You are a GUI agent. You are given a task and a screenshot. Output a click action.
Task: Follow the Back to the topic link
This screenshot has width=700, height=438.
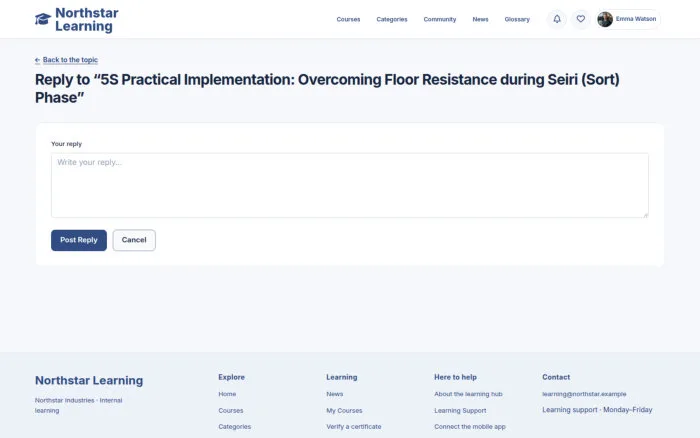coord(70,60)
